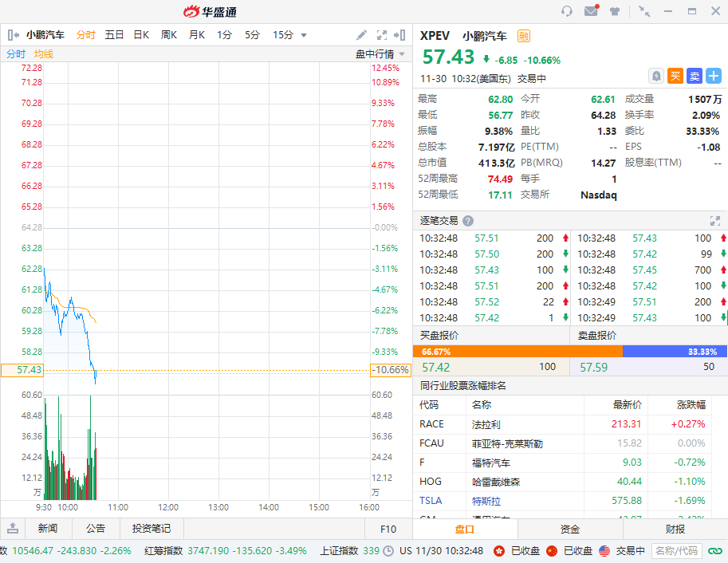
Task: Click the FCAU 菲亚特-克莱斯勒 row
Action: point(562,443)
